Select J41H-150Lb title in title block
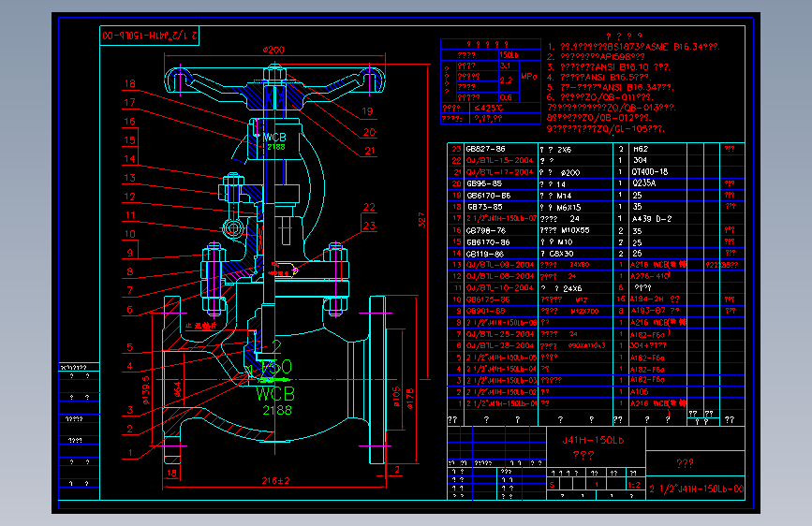The width and height of the screenshot is (812, 526). tap(594, 441)
